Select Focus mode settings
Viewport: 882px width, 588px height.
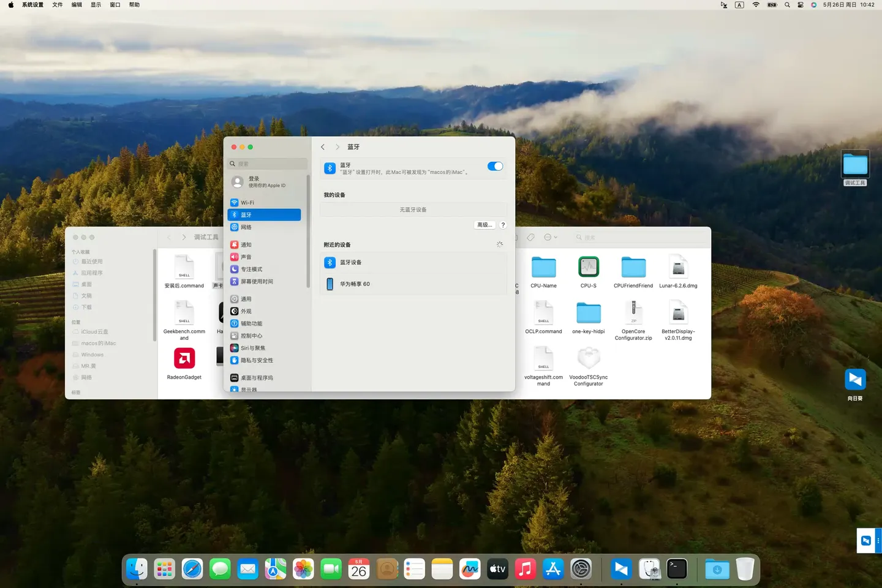(x=251, y=269)
